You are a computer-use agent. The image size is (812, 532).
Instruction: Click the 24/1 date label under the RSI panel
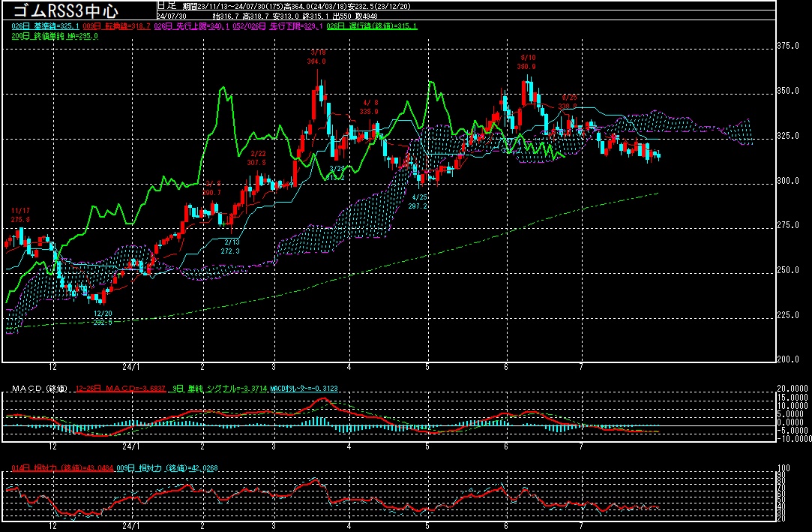coord(131,526)
